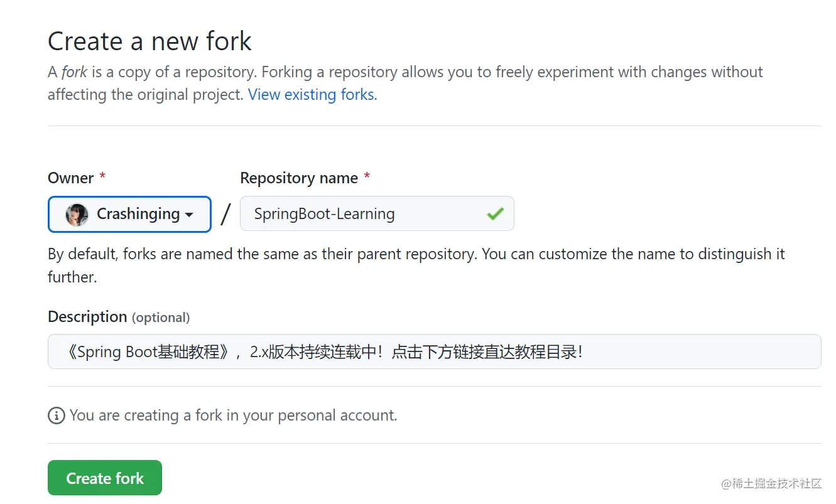
Task: Click the Repository name label
Action: (x=298, y=178)
